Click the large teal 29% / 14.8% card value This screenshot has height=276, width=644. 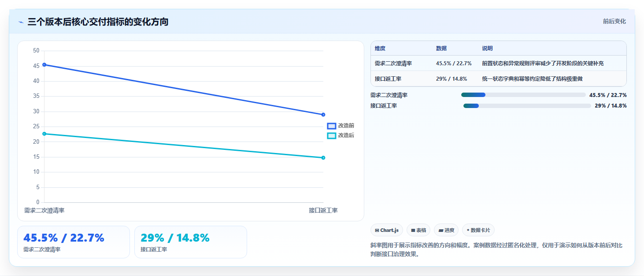coord(175,238)
